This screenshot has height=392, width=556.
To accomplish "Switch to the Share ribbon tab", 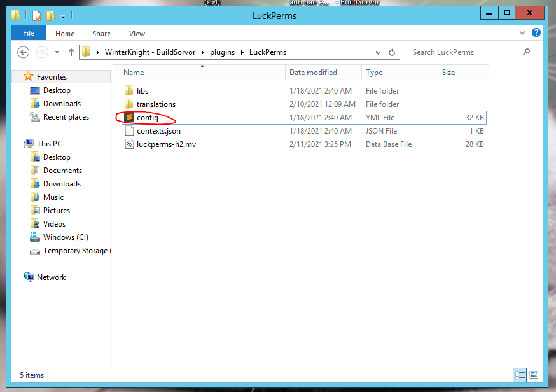I will [x=101, y=34].
